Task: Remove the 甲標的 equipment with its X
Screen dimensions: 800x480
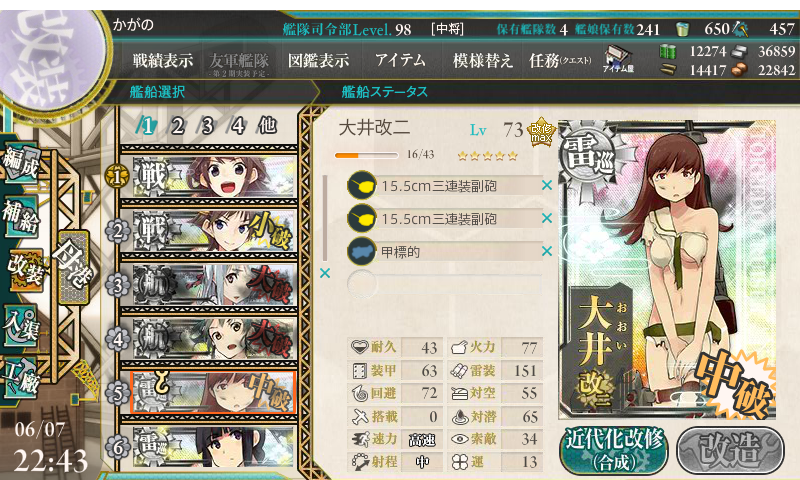Action: pos(547,251)
